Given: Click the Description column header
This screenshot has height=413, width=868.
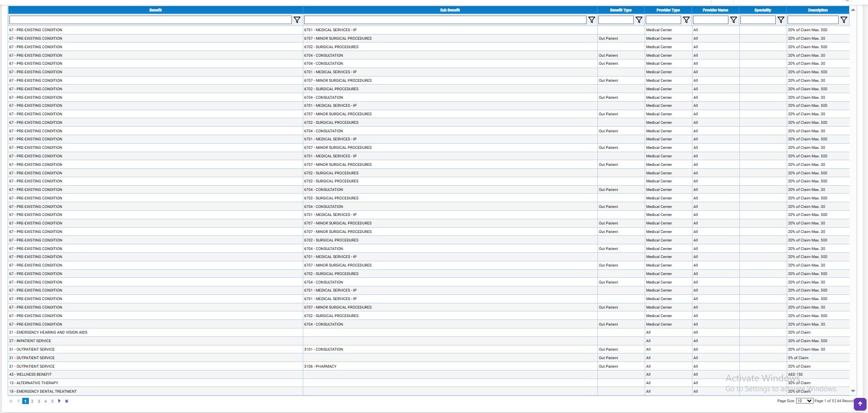Looking at the screenshot, I should pyautogui.click(x=817, y=10).
